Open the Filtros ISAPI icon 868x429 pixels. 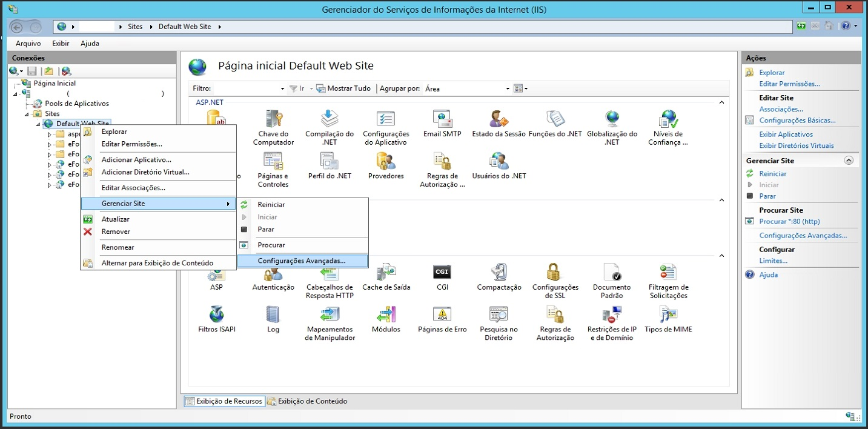tap(216, 314)
